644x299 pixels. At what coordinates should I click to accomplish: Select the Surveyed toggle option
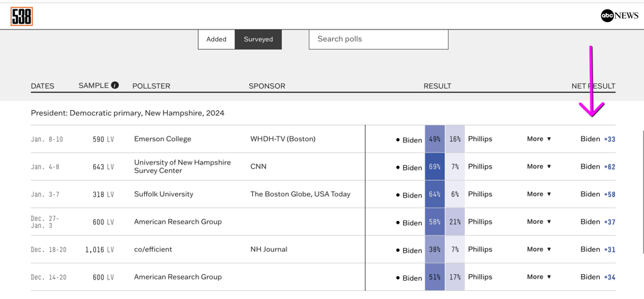tap(258, 40)
